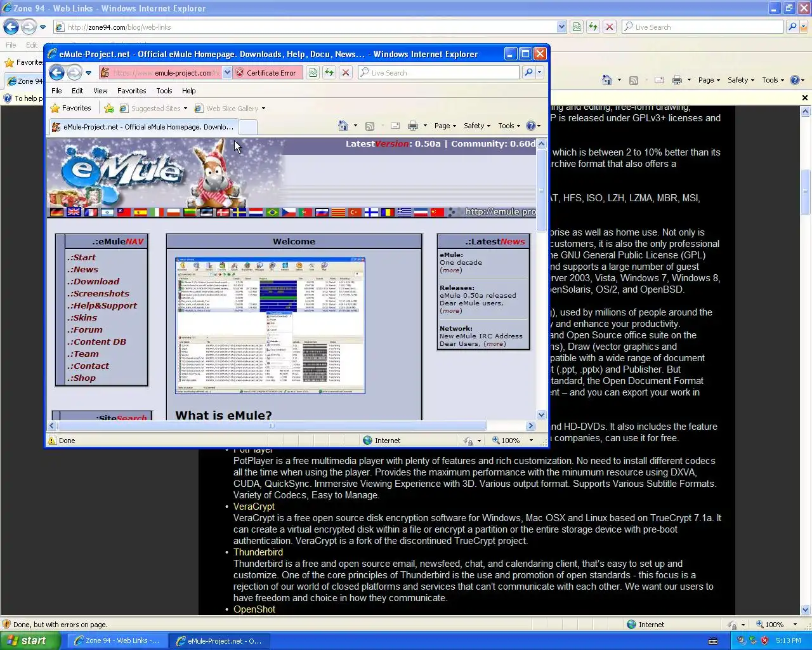Click (more) under One decade news
This screenshot has width=812, height=650.
tap(451, 270)
